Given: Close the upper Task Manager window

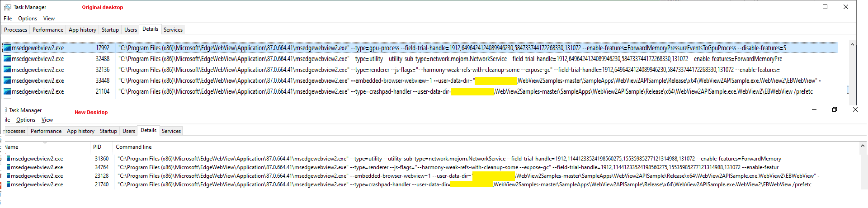Looking at the screenshot, I should 846,7.
